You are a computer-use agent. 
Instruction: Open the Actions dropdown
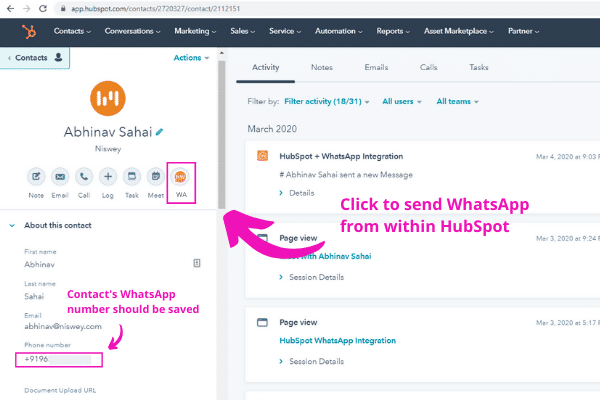(191, 58)
